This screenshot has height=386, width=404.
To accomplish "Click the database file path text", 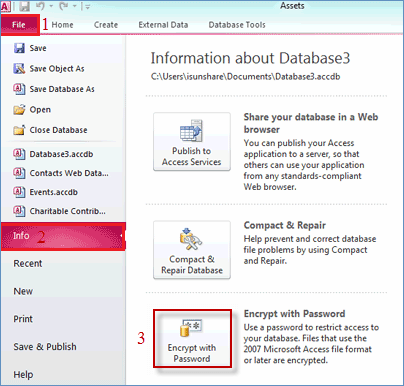I will click(245, 77).
